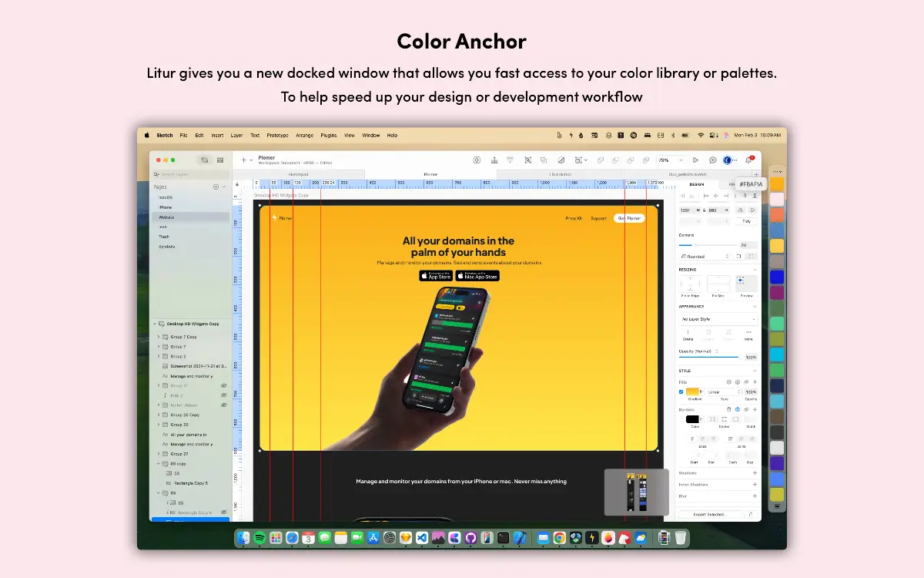The image size is (924, 578).
Task: Click Spotify icon in the Dock
Action: [x=259, y=538]
